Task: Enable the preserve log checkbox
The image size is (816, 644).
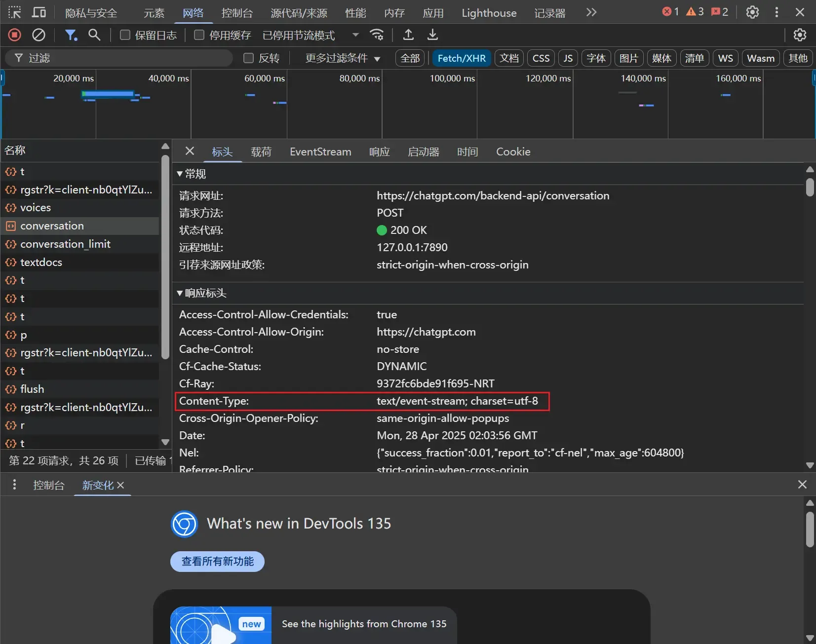Action: pyautogui.click(x=125, y=35)
